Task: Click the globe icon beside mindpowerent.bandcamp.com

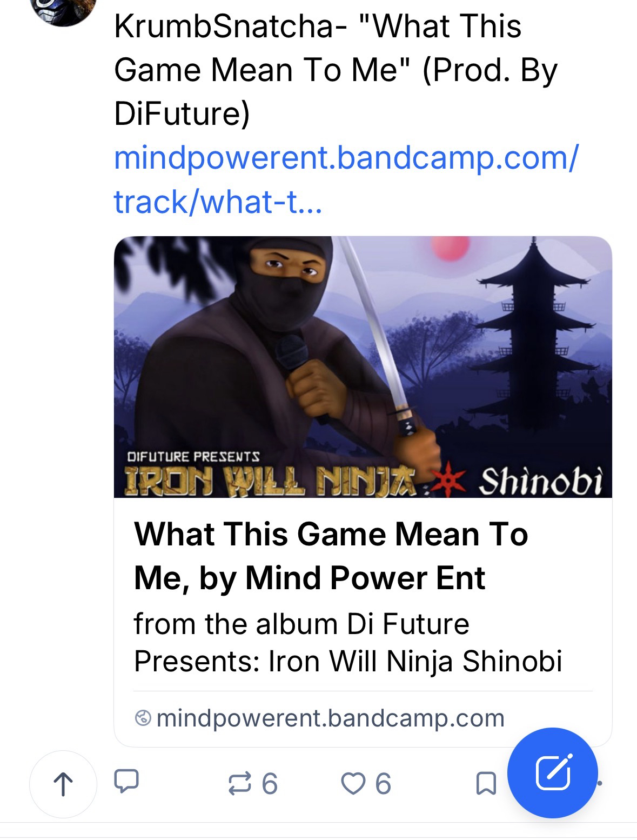Action: coord(143,718)
